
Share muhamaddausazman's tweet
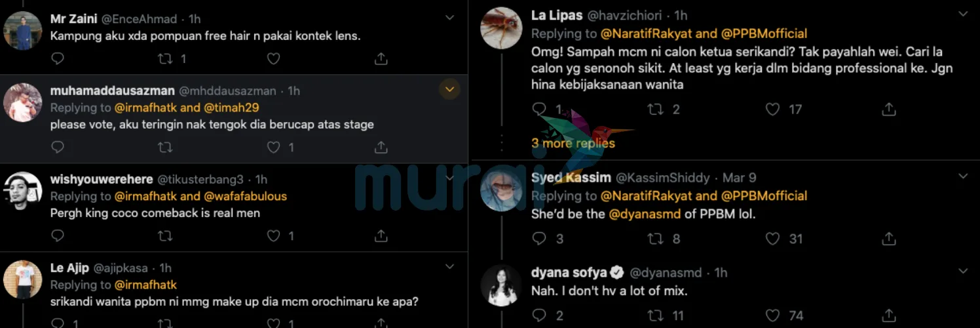(x=381, y=148)
